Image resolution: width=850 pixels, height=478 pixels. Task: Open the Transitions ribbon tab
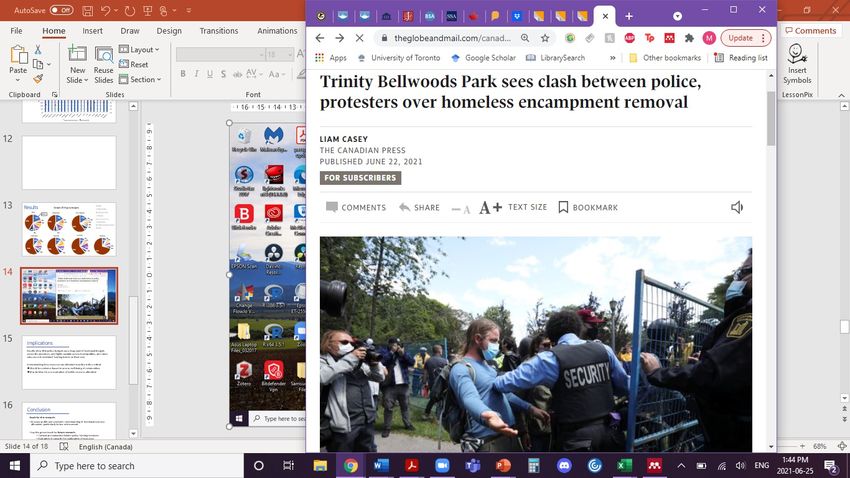pyautogui.click(x=218, y=31)
